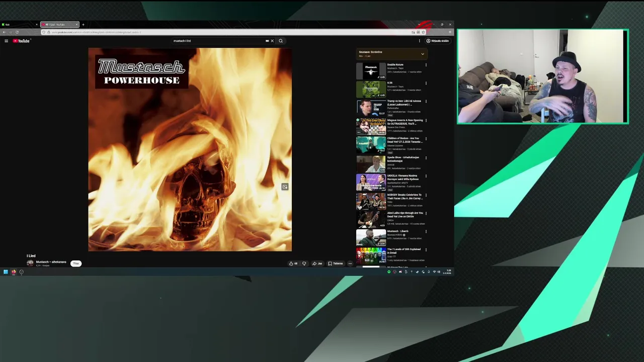Open options menu for Trump vs Iran video
This screenshot has height=362, width=644.
click(426, 102)
